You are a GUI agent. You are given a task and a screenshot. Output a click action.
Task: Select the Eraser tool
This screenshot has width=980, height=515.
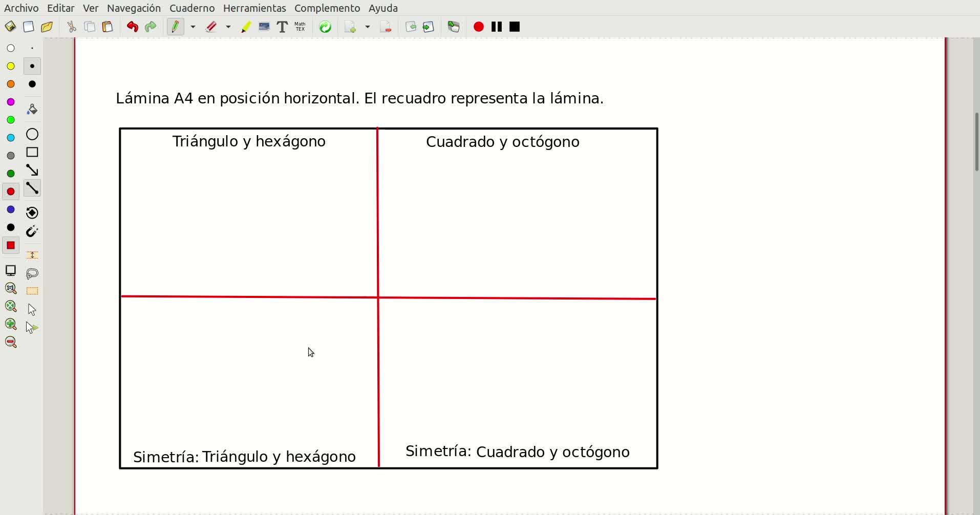pyautogui.click(x=211, y=27)
